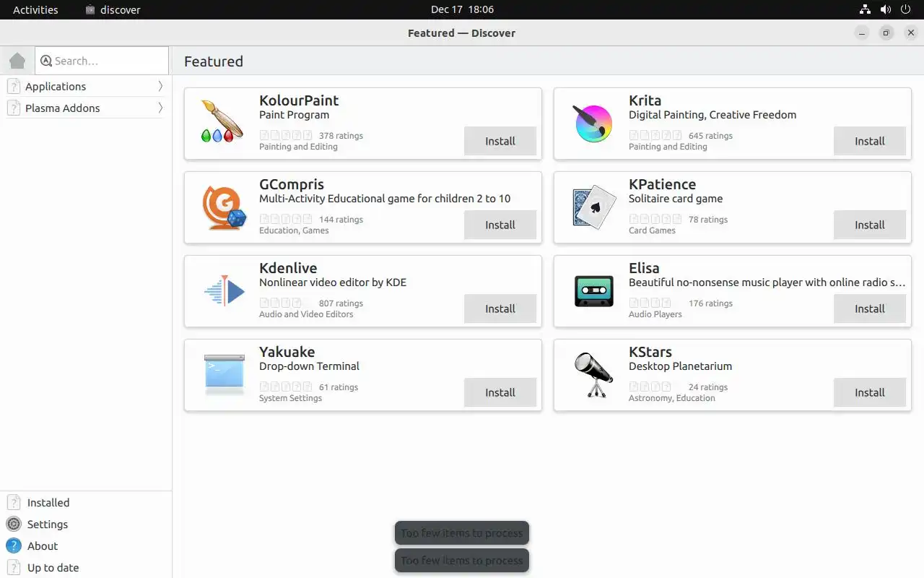
Task: Expand the Plasma Addons chevron
Action: pyautogui.click(x=160, y=108)
